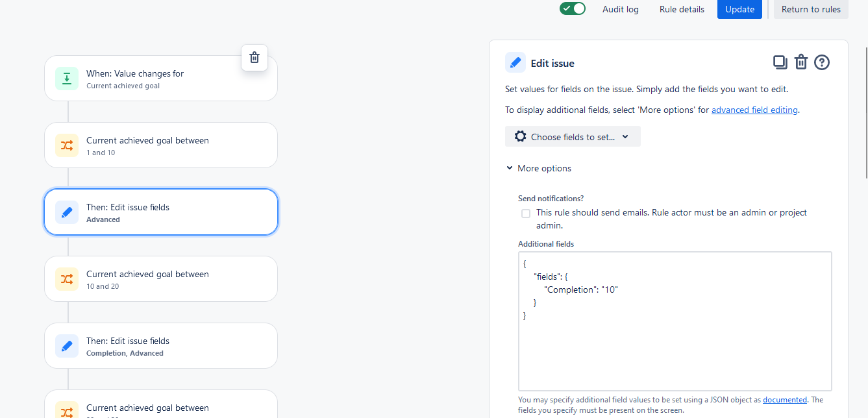Viewport: 868px width, 418px height.
Task: Open the Audit log tab
Action: [x=620, y=9]
